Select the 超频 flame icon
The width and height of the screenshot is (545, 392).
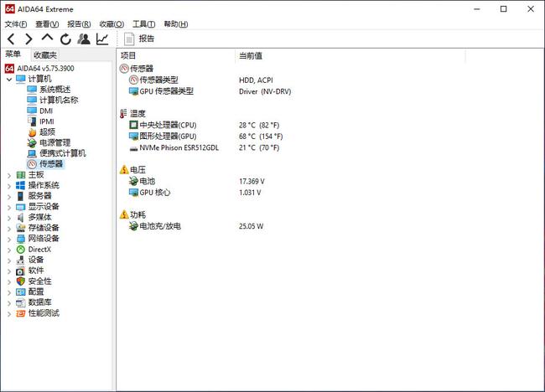click(x=32, y=132)
